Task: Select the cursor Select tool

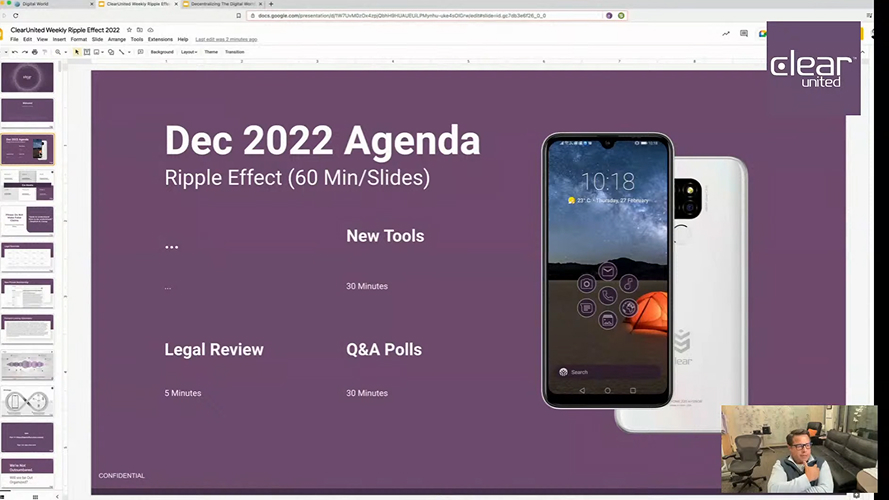Action: coord(78,52)
